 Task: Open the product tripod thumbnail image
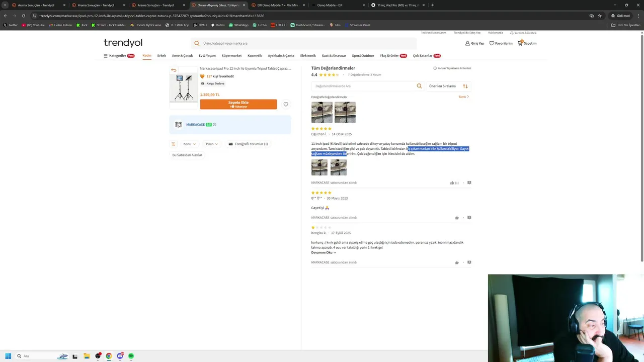pos(184,88)
